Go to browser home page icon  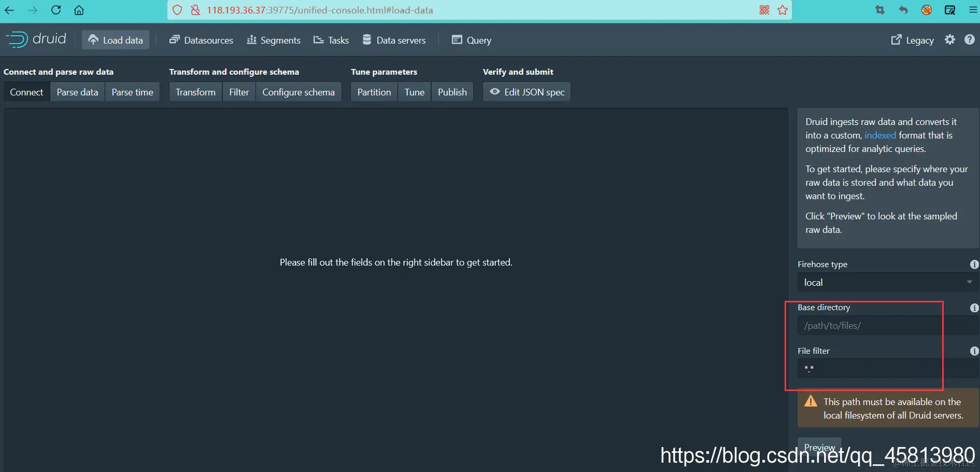click(79, 10)
